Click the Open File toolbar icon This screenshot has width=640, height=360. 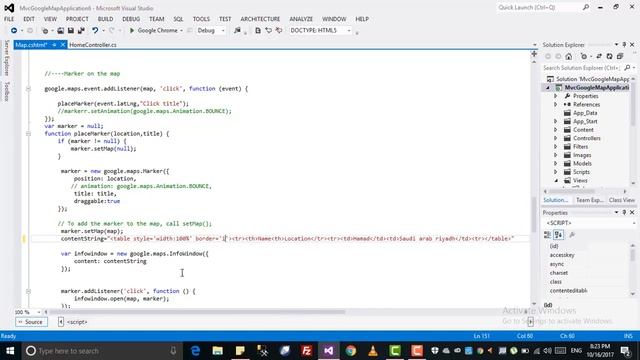(60, 31)
